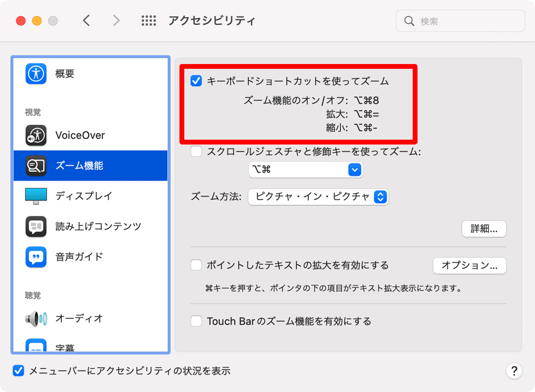Show all preferences with the grid icon
535x392 pixels.
pos(149,21)
